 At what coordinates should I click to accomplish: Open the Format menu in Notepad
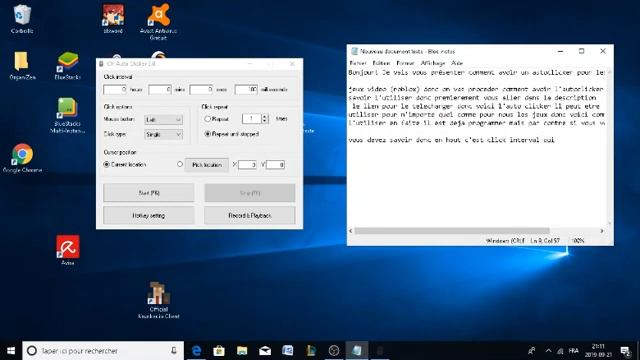(405, 63)
